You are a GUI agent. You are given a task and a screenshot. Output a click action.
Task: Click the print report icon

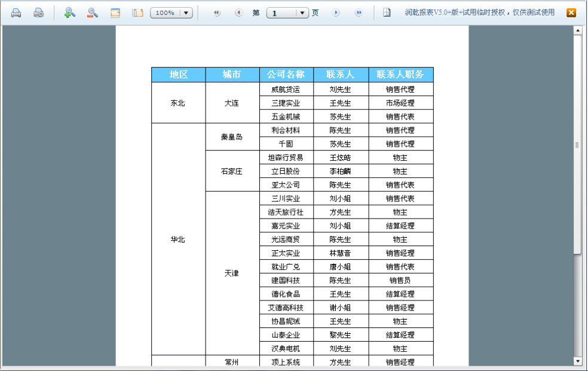click(16, 13)
